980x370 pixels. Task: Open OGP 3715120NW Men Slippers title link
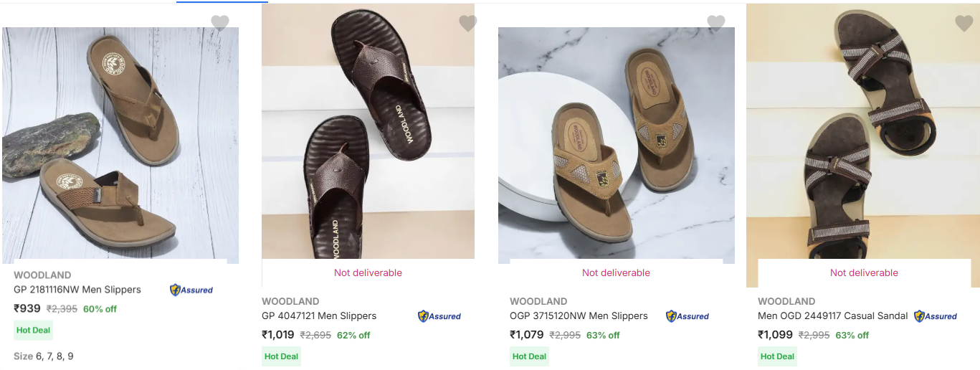click(x=579, y=316)
